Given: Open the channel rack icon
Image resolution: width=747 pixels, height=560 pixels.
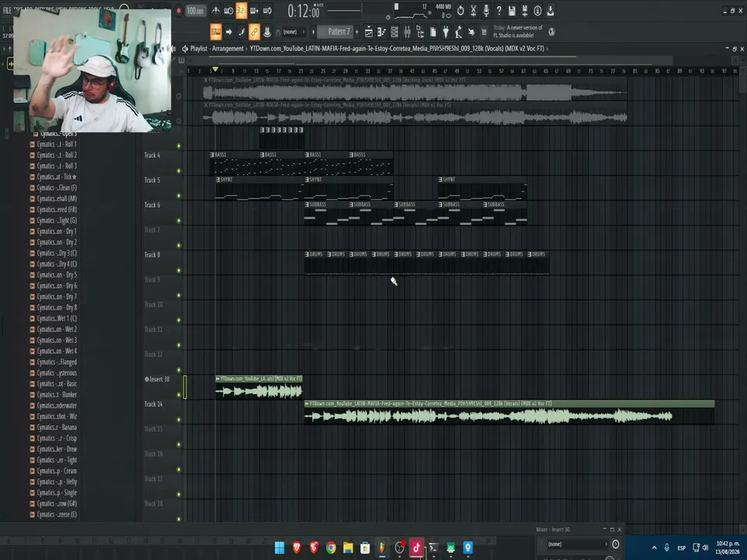Looking at the screenshot, I should coord(395,32).
